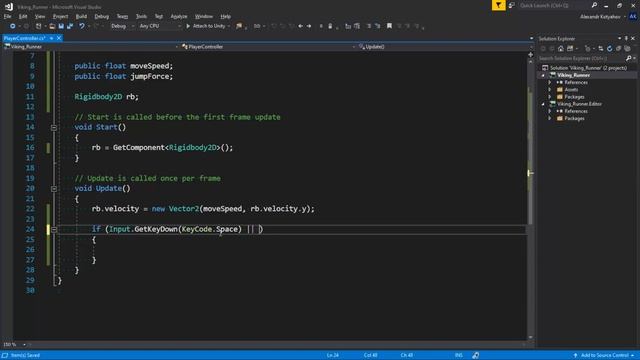Click the navigate backward circle icon
640x360 pixels.
click(13, 26)
